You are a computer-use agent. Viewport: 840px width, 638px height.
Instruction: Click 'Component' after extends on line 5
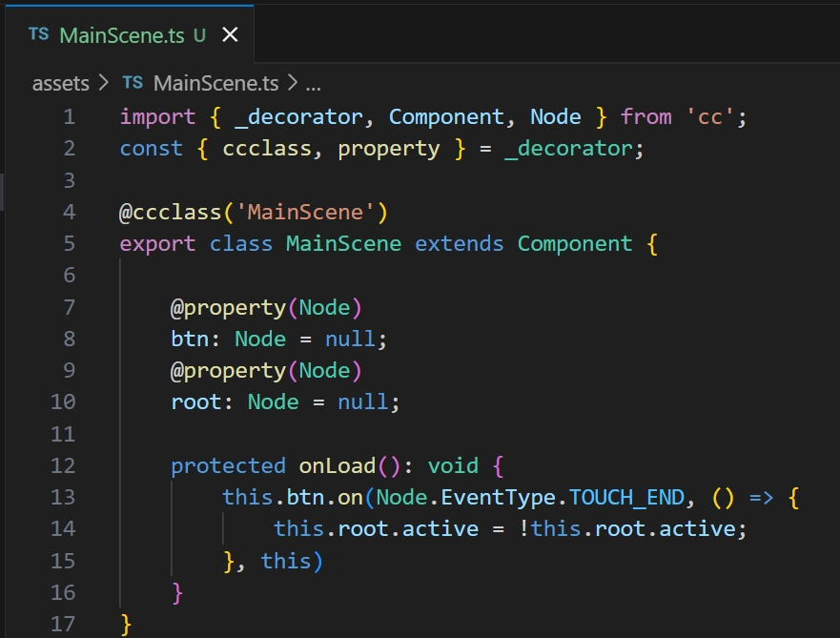tap(575, 245)
